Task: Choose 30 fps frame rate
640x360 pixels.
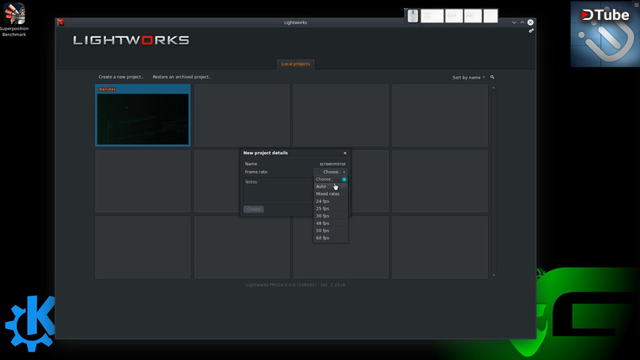Action: coord(331,216)
